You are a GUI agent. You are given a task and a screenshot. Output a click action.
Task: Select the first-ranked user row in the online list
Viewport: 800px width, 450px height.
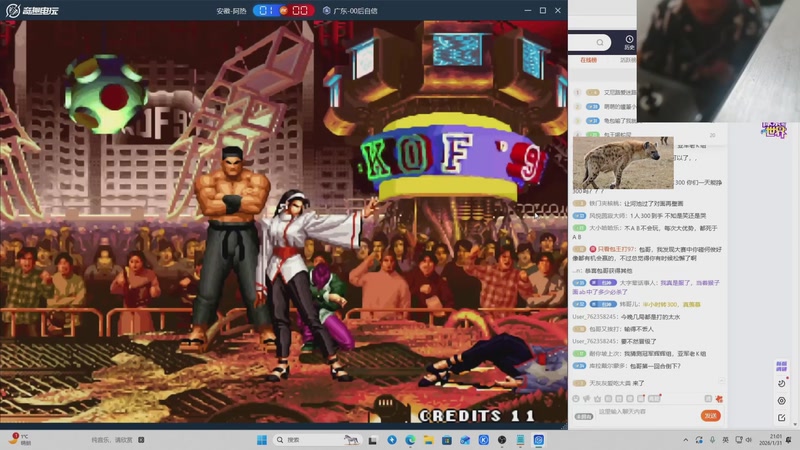pos(605,92)
